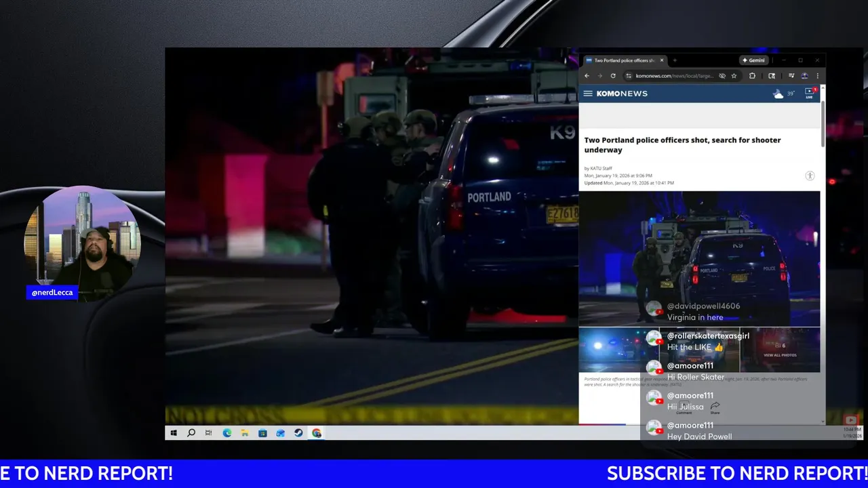This screenshot has height=488, width=868.
Task: Open the LIVE video icon on KOMO News
Action: coord(809,94)
